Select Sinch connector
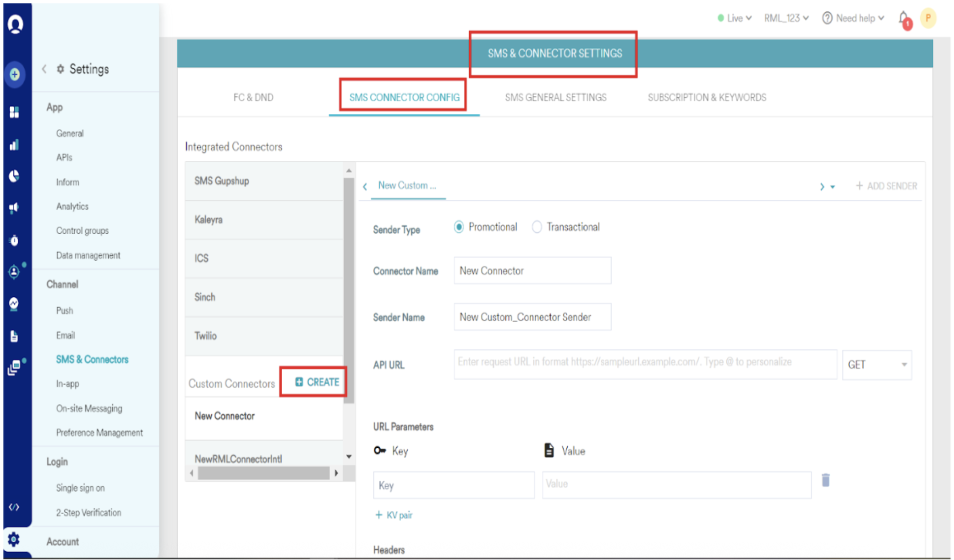 pos(264,297)
